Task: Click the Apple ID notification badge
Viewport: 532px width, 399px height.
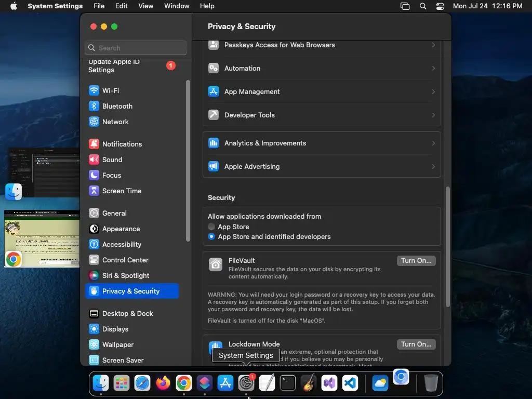Action: (x=170, y=65)
